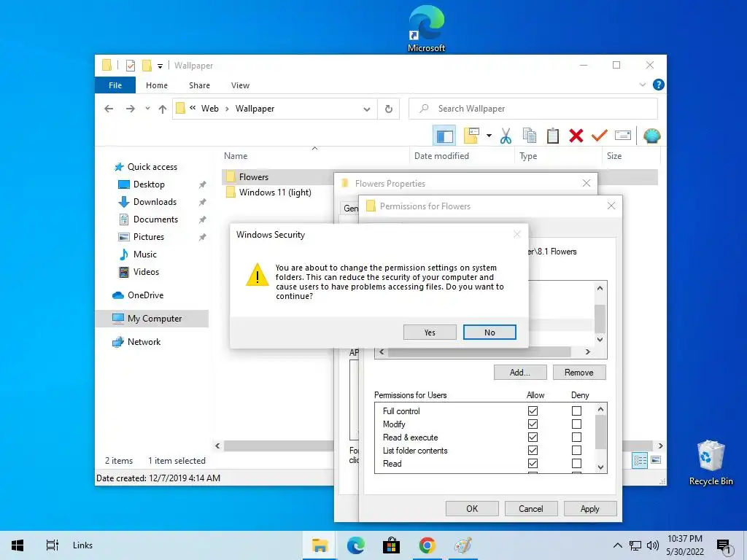Click the blue Help question mark icon

pos(659,85)
